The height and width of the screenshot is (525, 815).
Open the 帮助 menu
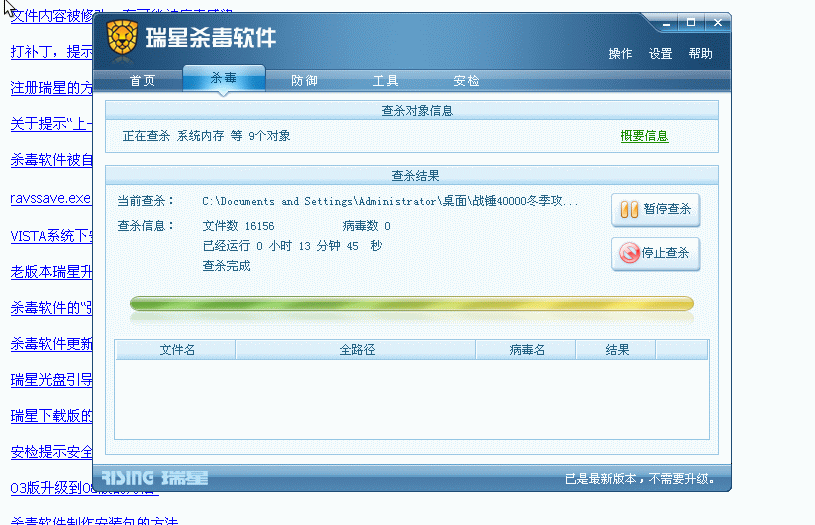click(700, 54)
